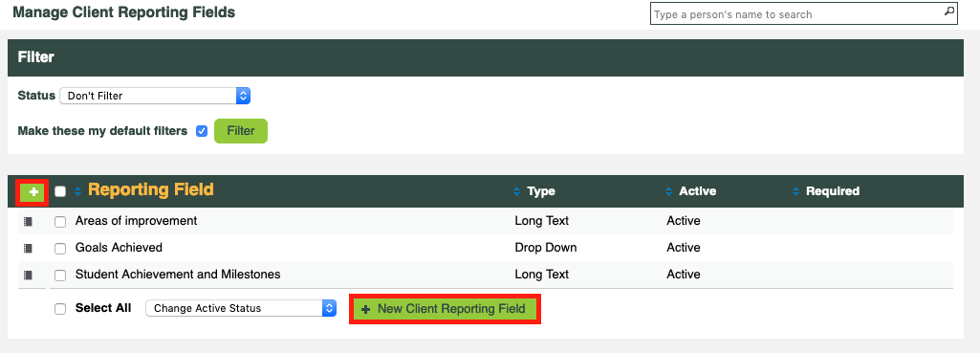The image size is (980, 353).
Task: Uncheck Make these my default filters
Action: [x=201, y=131]
